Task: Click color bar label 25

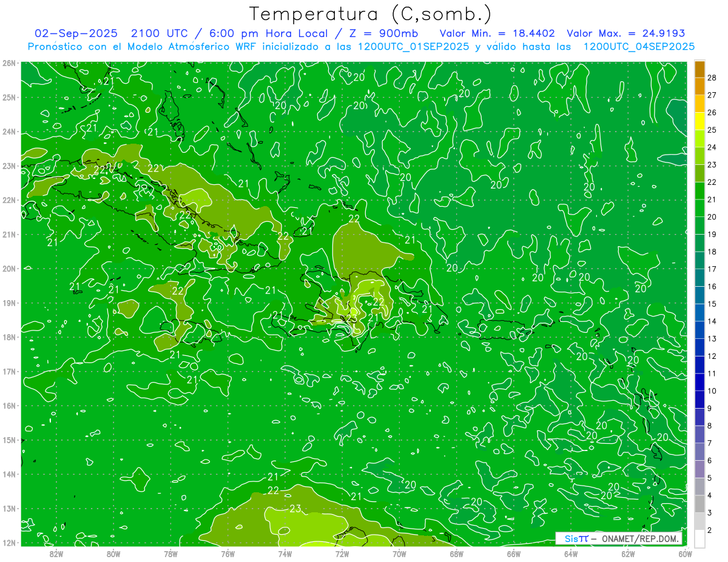Action: (x=712, y=130)
